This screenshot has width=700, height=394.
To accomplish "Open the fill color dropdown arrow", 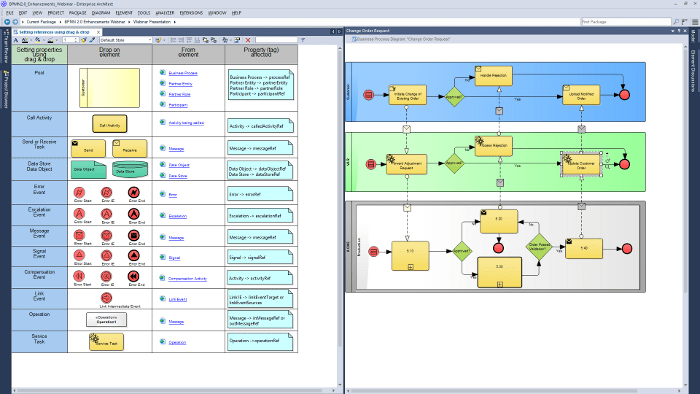I will pyautogui.click(x=44, y=40).
